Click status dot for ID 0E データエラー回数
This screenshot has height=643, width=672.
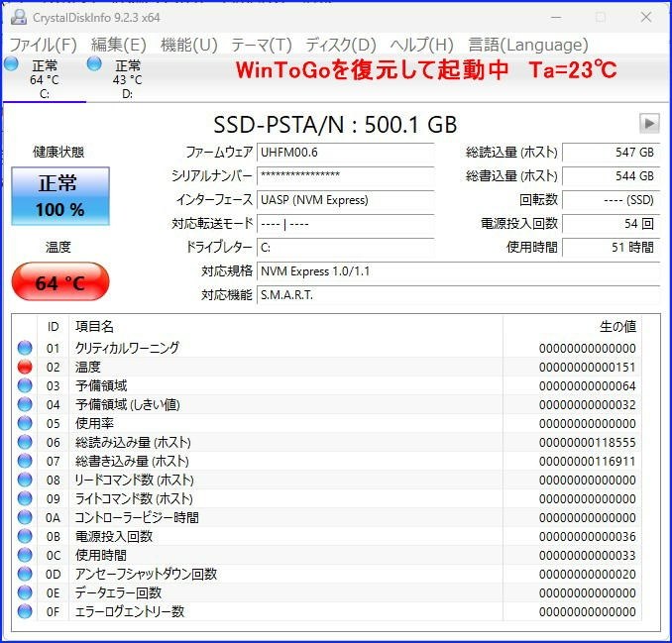click(x=25, y=592)
